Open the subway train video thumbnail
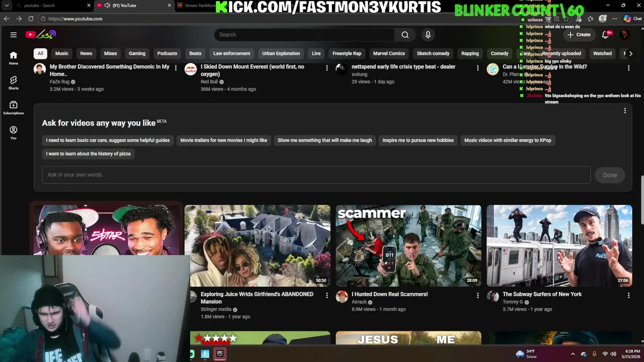Viewport: 644px width, 362px height. (559, 245)
